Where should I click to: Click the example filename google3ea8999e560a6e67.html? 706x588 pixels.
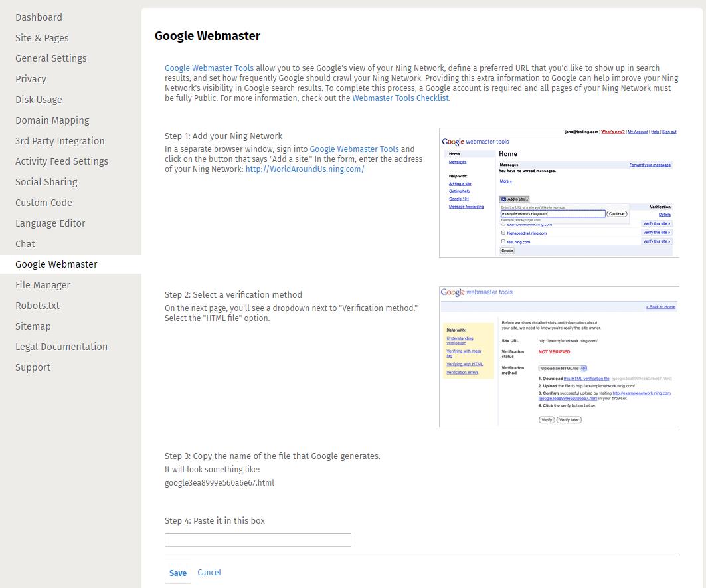(x=219, y=482)
